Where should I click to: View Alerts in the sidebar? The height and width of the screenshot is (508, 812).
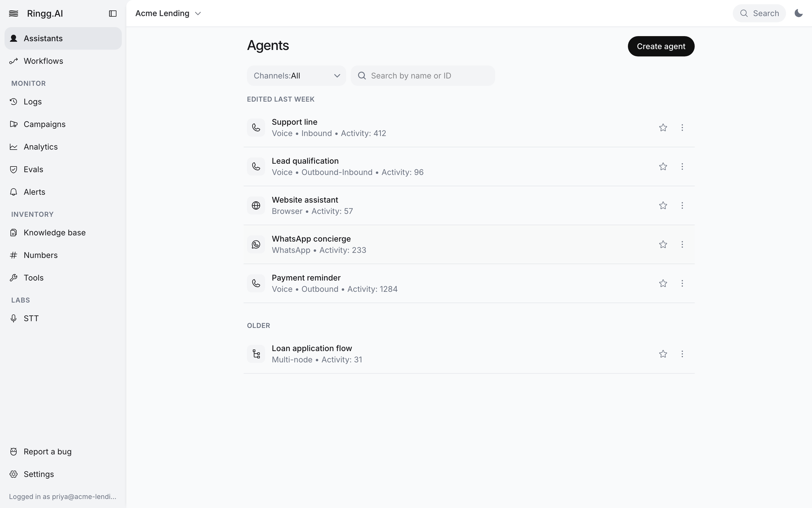pos(63,192)
